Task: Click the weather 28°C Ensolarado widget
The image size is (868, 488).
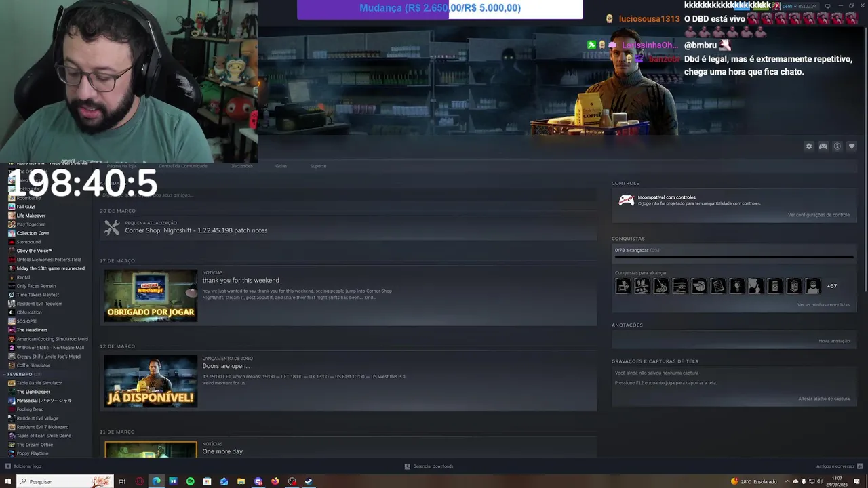Action: click(754, 481)
